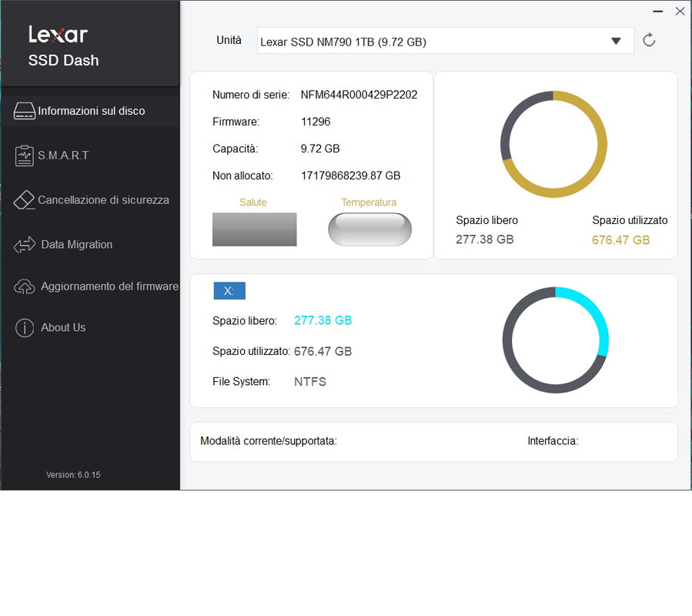Click the Salute label
The width and height of the screenshot is (692, 616).
coord(253,203)
